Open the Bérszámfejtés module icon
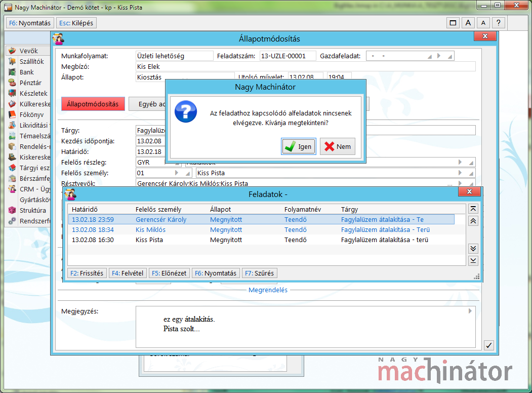This screenshot has height=393, width=532. point(12,178)
